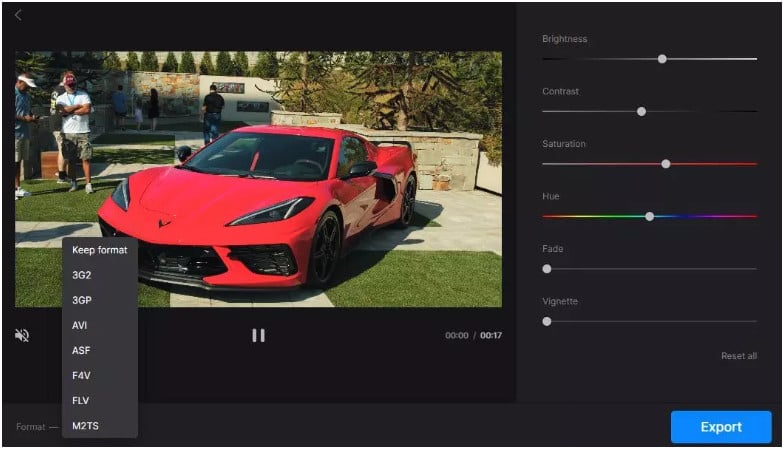Click the Fade slider handle

[547, 269]
